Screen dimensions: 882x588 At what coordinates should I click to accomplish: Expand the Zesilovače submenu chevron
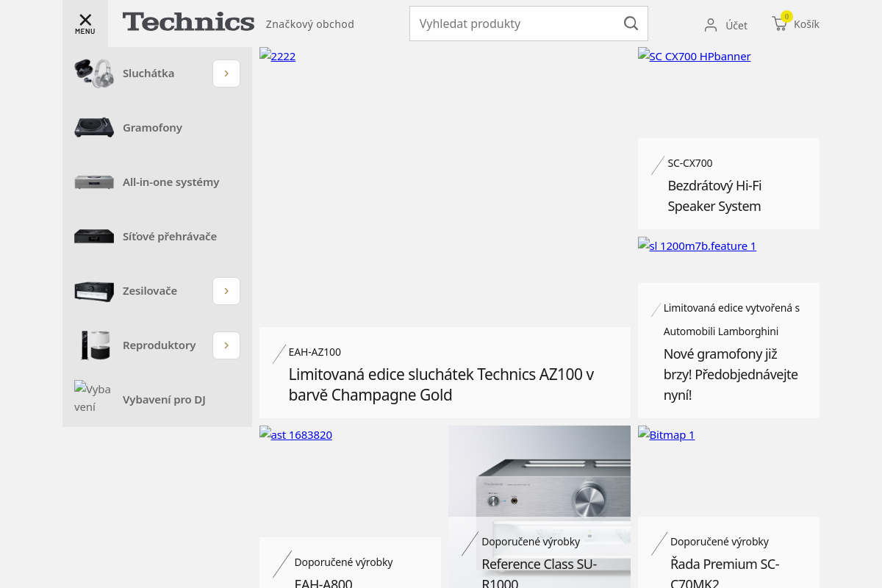point(226,291)
